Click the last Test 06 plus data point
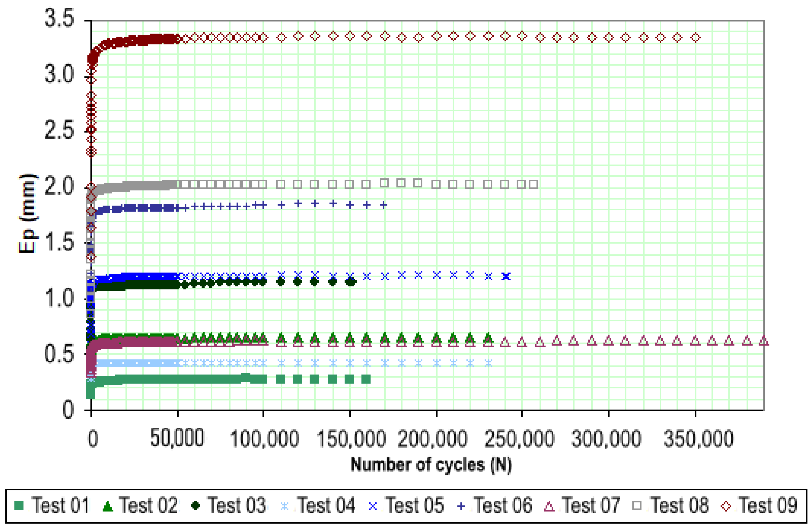The width and height of the screenshot is (812, 531). pos(384,205)
